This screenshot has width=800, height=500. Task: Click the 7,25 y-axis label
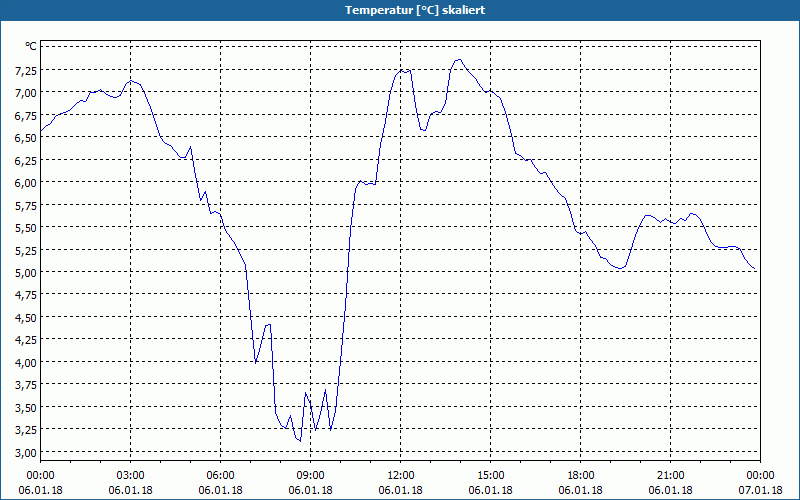[26, 70]
